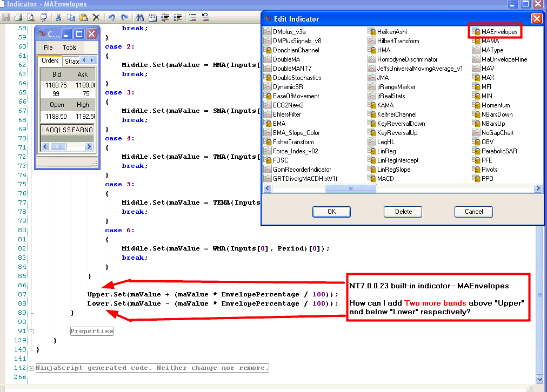Screen dimensions: 547x392
Task: Select EMA indicator in list
Action: [279, 123]
